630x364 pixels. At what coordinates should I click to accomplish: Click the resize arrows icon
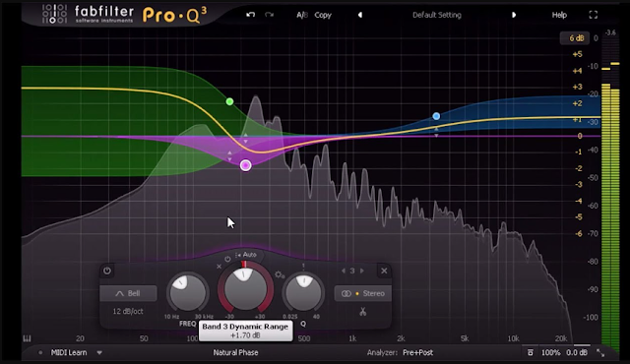(600, 353)
